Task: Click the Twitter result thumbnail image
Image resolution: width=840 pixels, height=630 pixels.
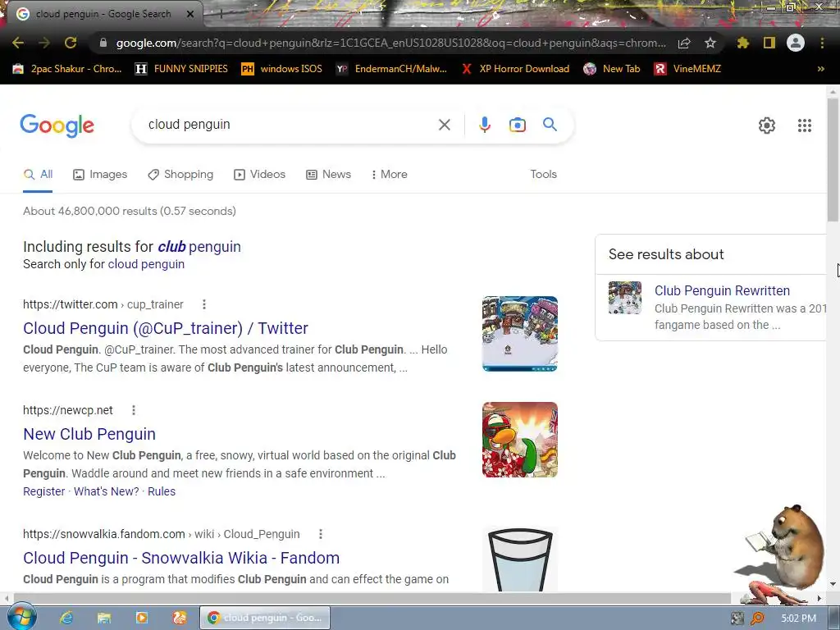Action: click(x=519, y=334)
